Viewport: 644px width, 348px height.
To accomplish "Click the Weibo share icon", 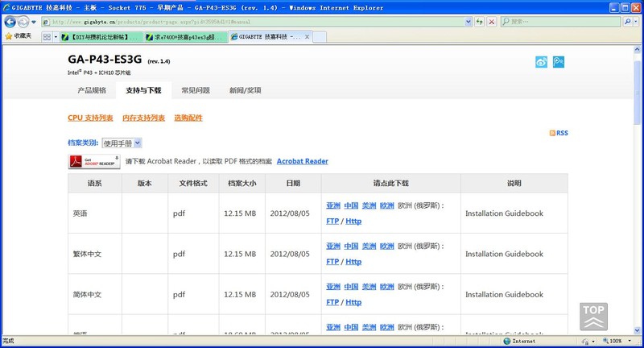I will [541, 62].
